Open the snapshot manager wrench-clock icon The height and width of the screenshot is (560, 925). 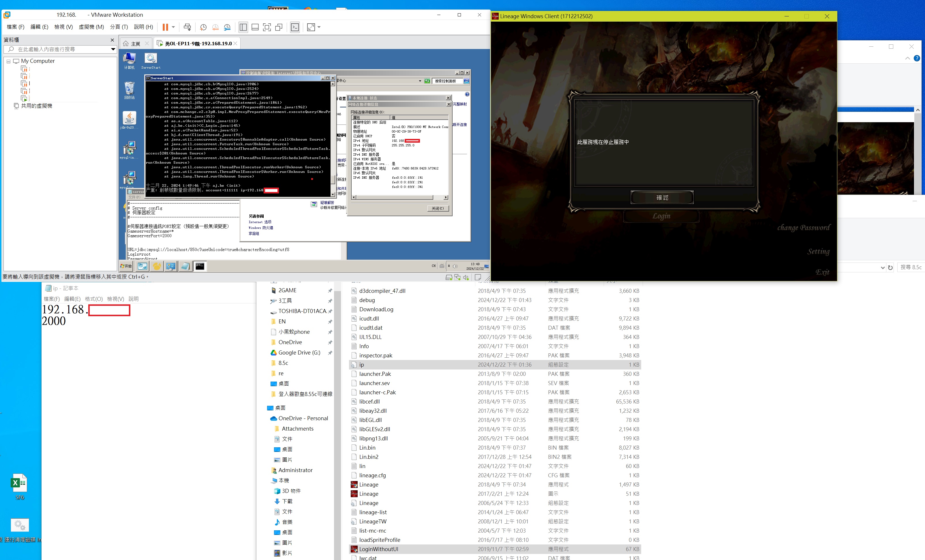click(228, 27)
